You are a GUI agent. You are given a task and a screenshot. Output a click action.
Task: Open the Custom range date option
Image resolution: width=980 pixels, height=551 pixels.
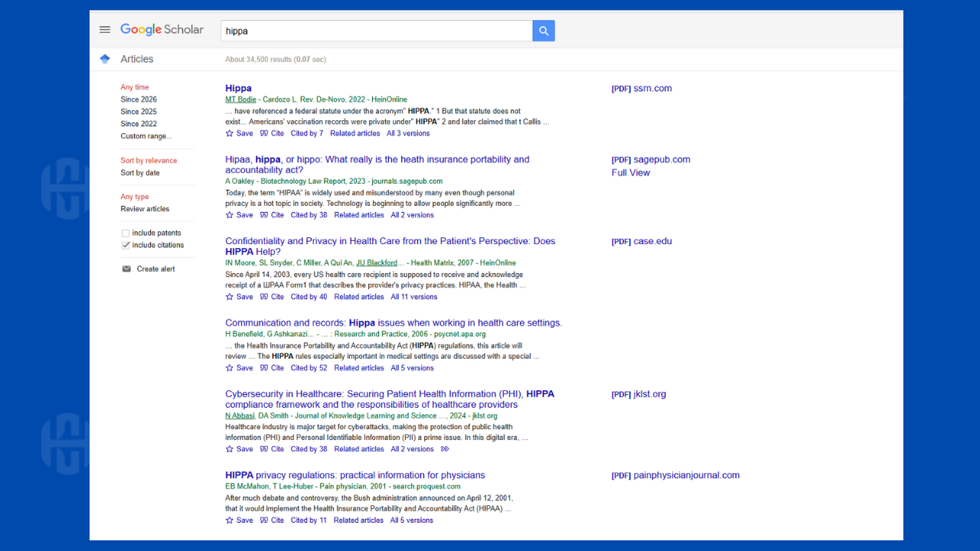click(x=145, y=136)
